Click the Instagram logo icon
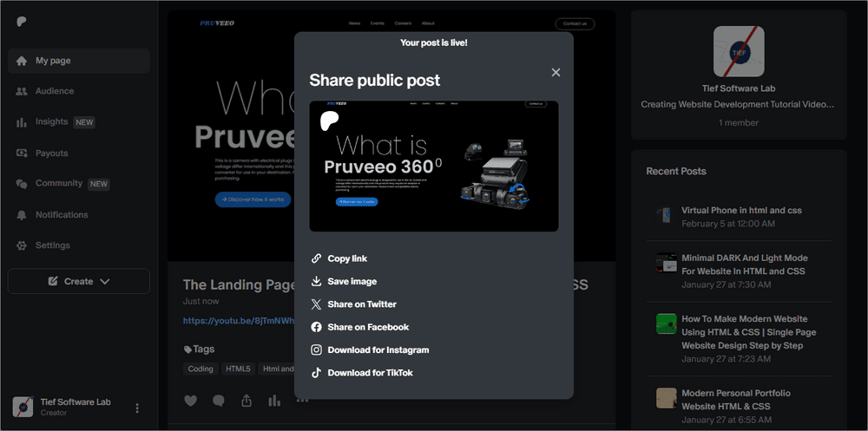The width and height of the screenshot is (868, 431). pos(316,349)
